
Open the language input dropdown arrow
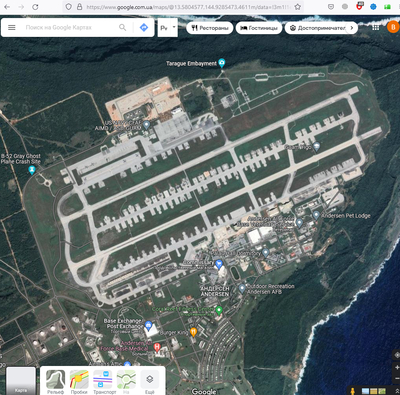174,27
